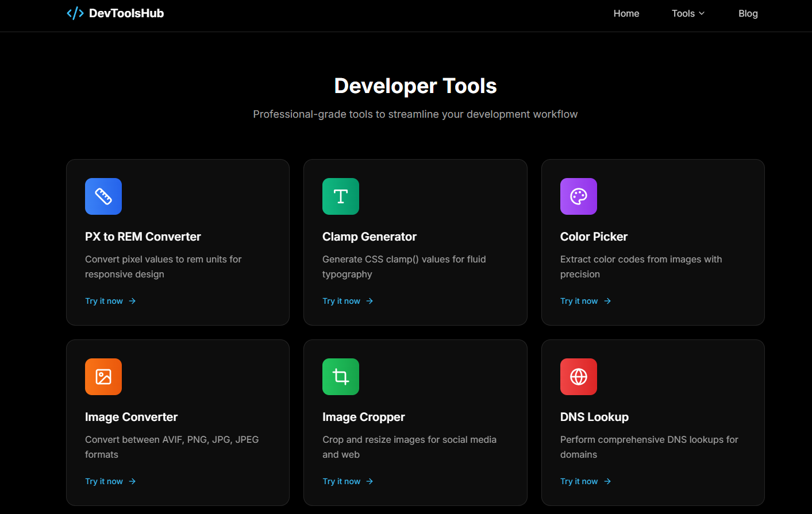Click the red globe DNS Lookup icon
Screen dimensions: 812x514
[579, 377]
